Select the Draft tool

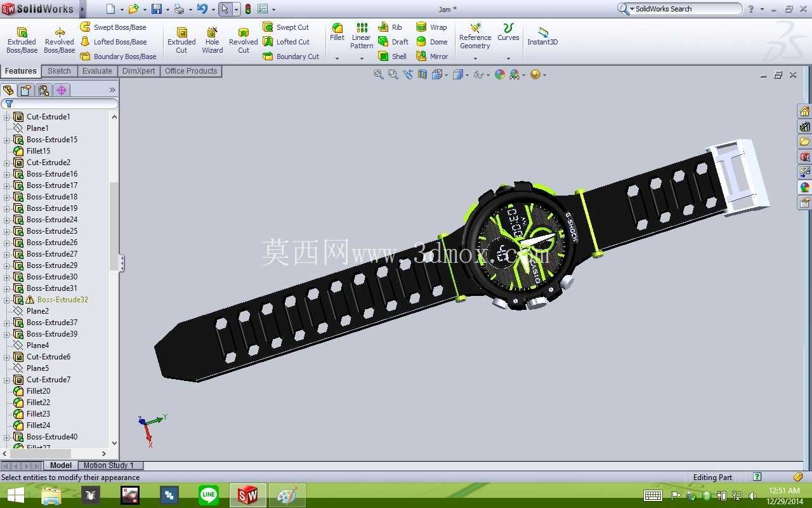point(394,42)
